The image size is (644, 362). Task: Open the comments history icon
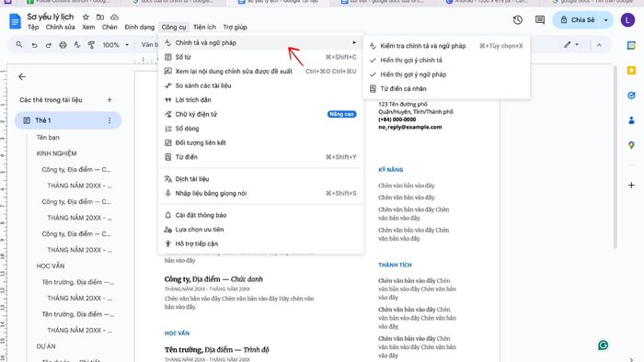(x=540, y=19)
